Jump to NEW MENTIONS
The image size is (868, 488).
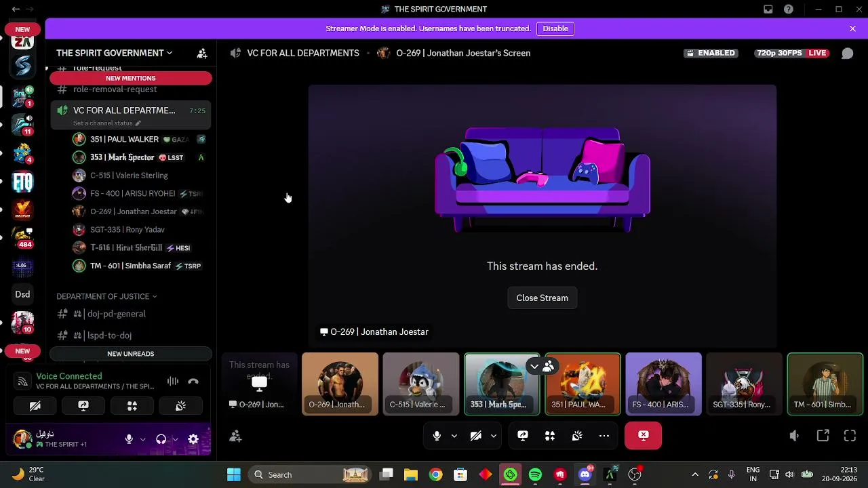pos(131,78)
